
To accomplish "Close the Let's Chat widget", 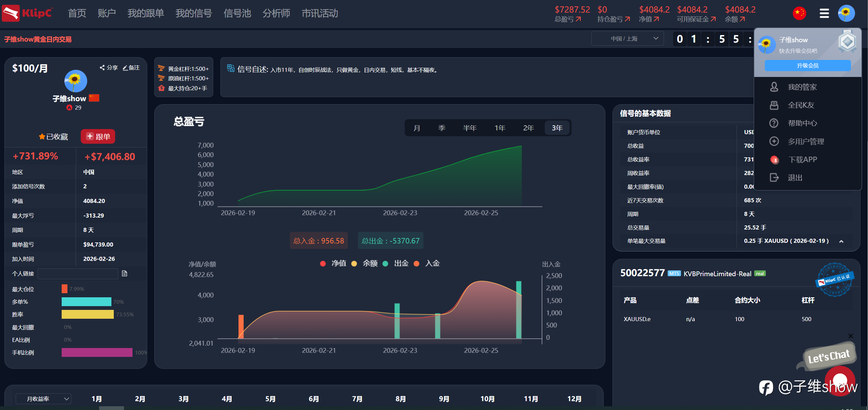I will [850, 336].
